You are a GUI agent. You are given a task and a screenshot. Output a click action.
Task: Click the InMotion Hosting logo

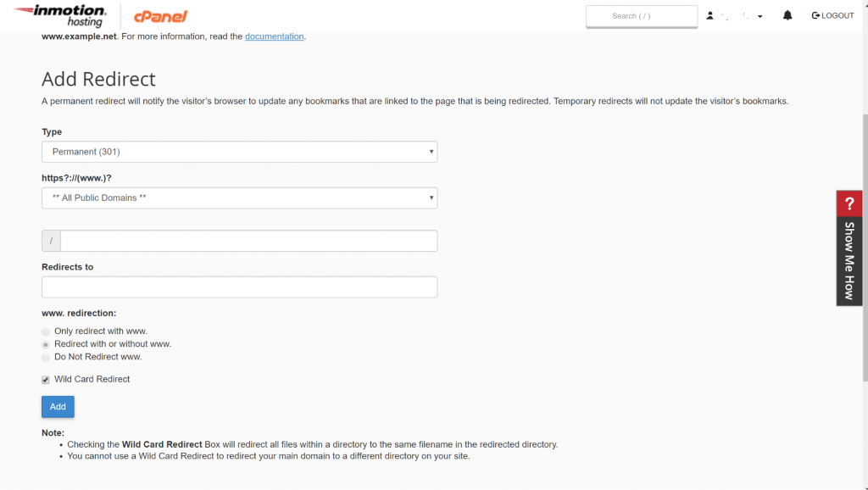pos(59,15)
